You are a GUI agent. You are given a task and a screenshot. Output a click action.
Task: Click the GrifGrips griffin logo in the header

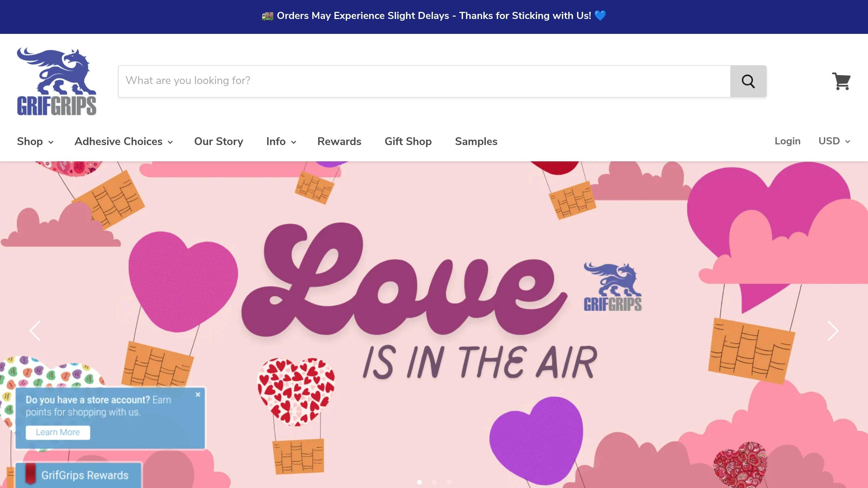click(x=57, y=81)
